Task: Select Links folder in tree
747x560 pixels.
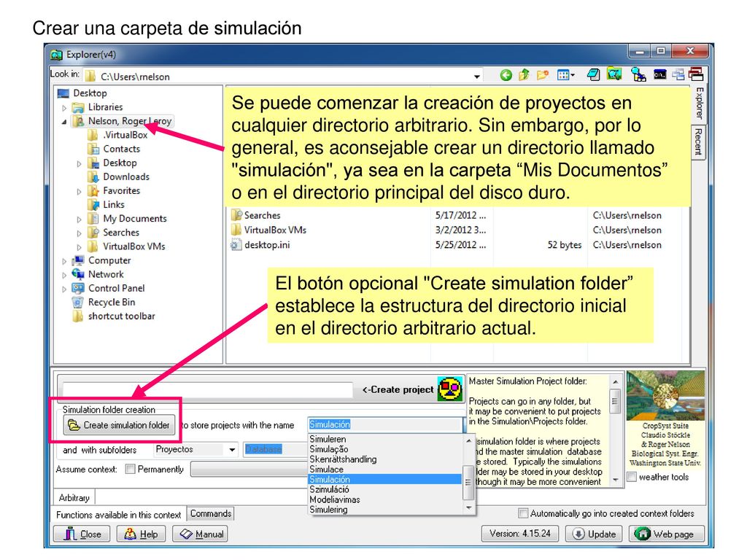Action: (114, 205)
